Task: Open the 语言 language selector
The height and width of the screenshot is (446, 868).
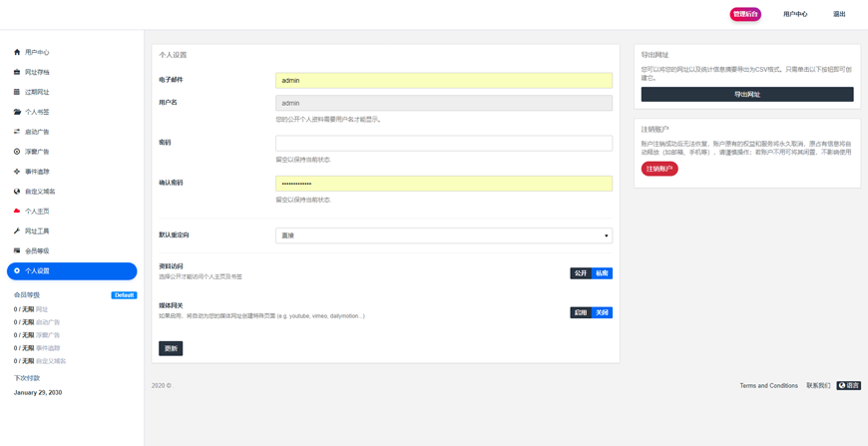Action: coord(848,385)
